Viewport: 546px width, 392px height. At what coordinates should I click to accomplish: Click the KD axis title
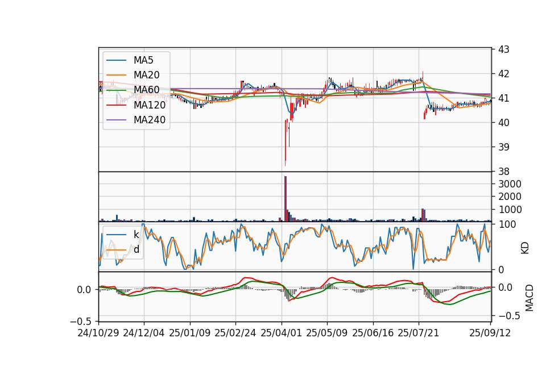click(525, 248)
